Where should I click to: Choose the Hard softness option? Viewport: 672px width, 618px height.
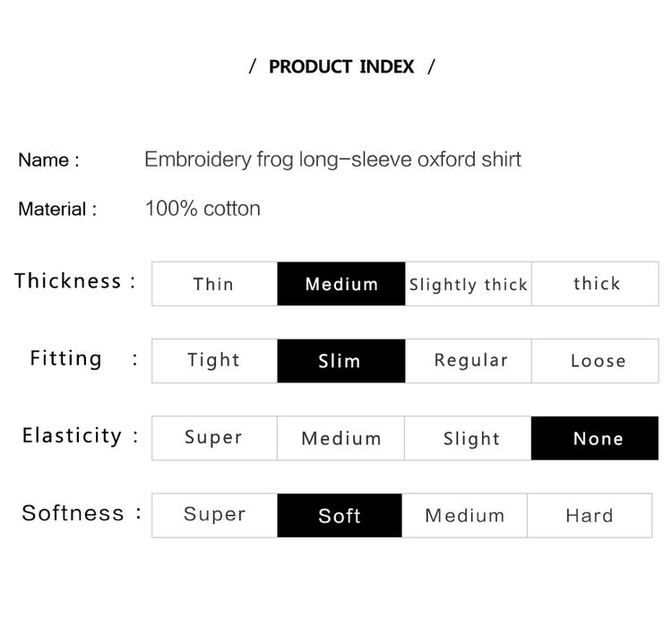tap(590, 515)
